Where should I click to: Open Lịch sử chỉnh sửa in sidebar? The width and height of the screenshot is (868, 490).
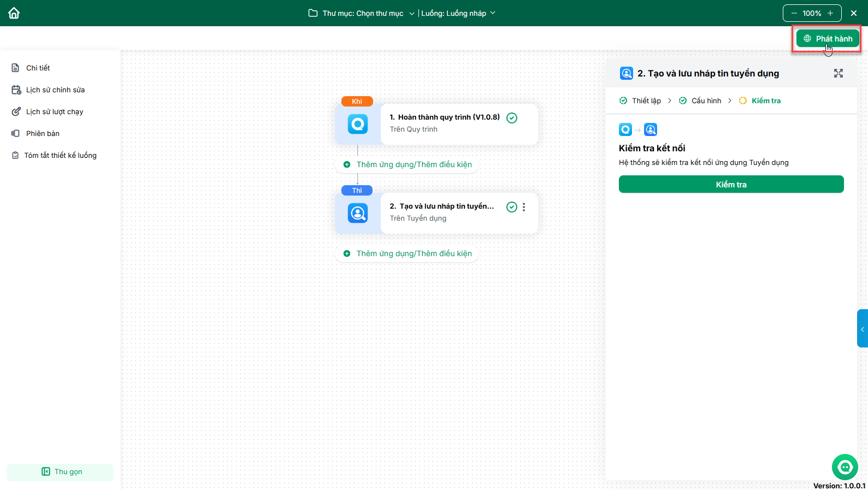point(55,90)
